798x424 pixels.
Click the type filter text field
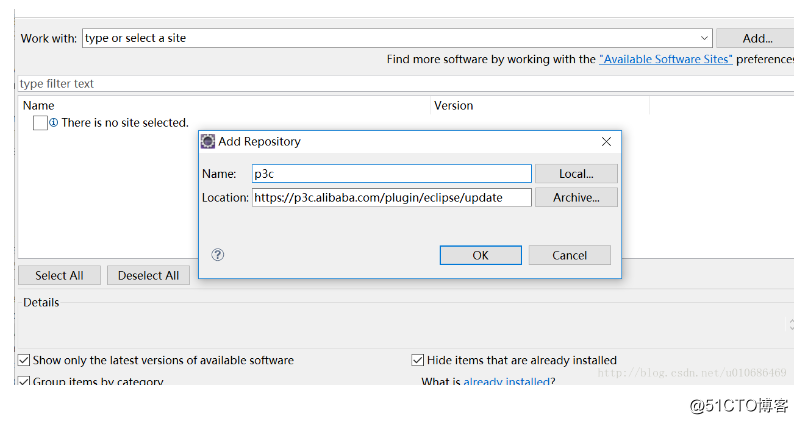[406, 83]
